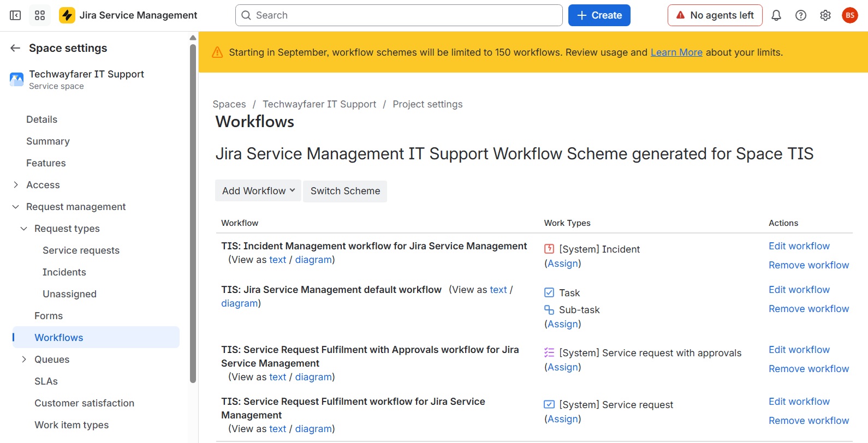
Task: Open the Learn More link in banner
Action: click(676, 52)
